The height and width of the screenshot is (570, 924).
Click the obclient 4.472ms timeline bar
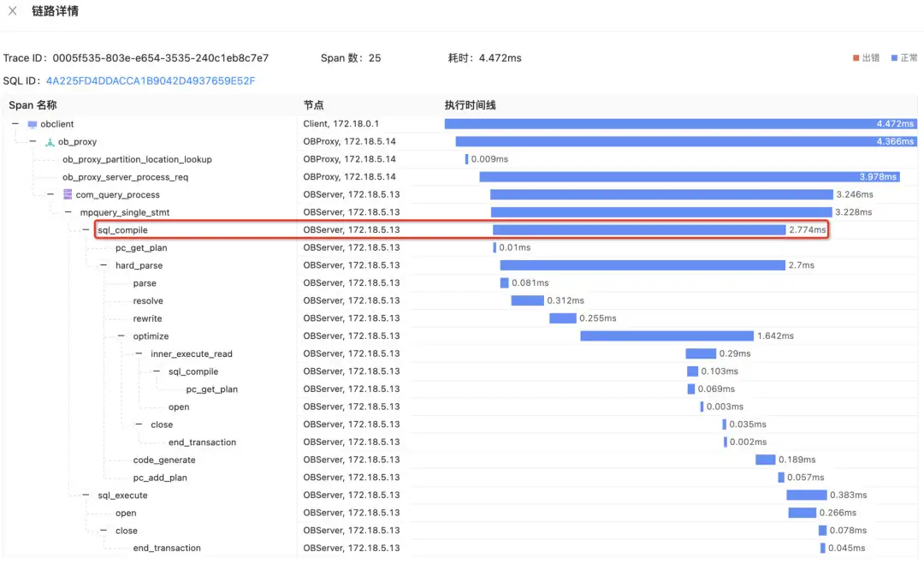click(680, 124)
